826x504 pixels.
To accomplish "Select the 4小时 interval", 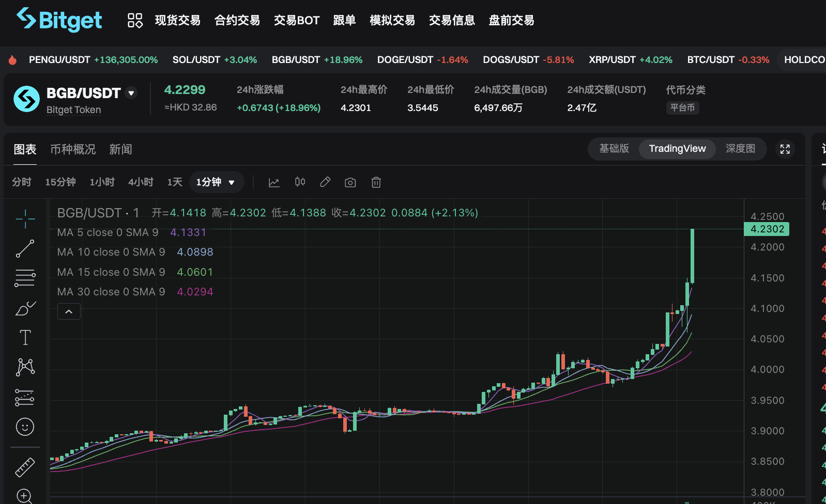I will point(141,182).
